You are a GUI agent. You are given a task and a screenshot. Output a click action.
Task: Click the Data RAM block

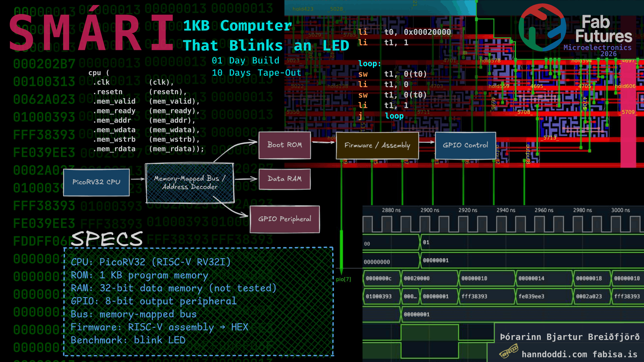click(x=284, y=179)
